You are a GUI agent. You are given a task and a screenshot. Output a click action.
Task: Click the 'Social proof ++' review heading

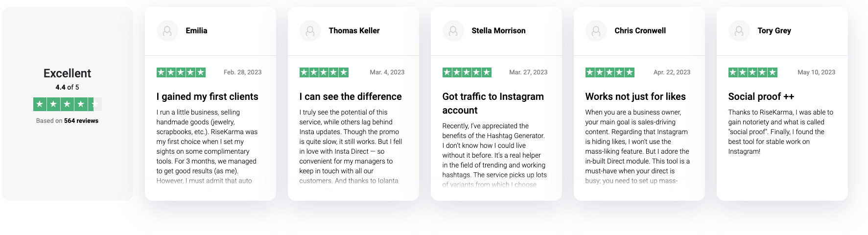tap(761, 96)
